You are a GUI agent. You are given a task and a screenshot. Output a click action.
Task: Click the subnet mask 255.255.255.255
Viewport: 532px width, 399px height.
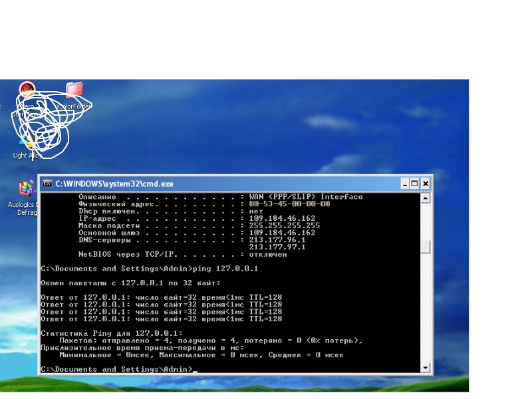[x=285, y=225]
